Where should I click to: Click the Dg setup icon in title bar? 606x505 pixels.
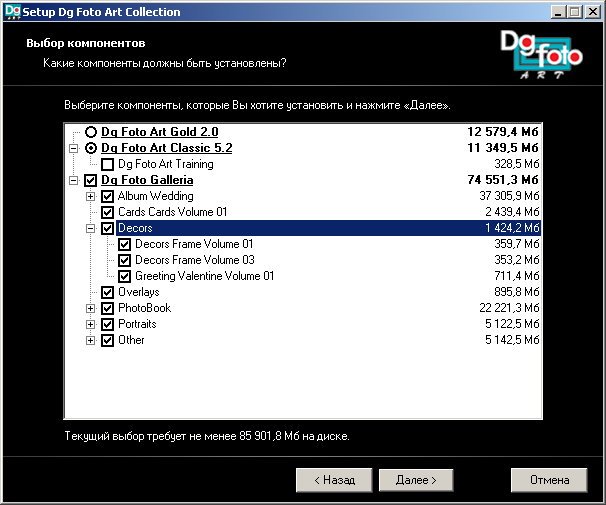pos(12,12)
